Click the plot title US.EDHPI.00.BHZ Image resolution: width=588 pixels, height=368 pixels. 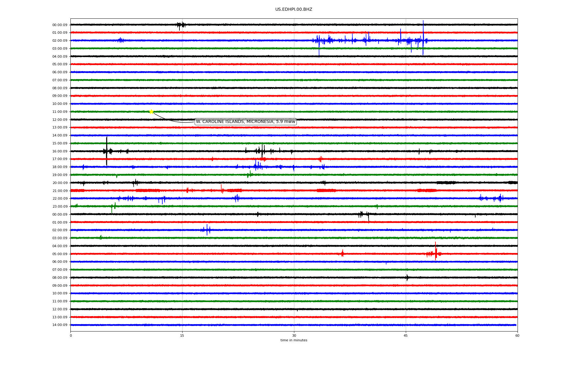293,10
